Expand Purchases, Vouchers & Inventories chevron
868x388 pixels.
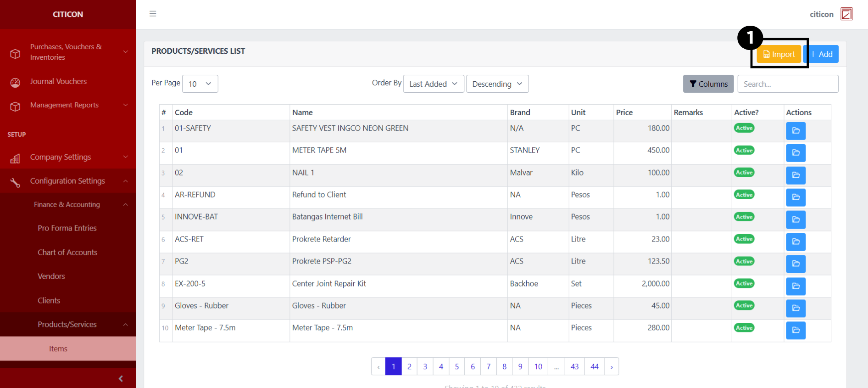(126, 52)
